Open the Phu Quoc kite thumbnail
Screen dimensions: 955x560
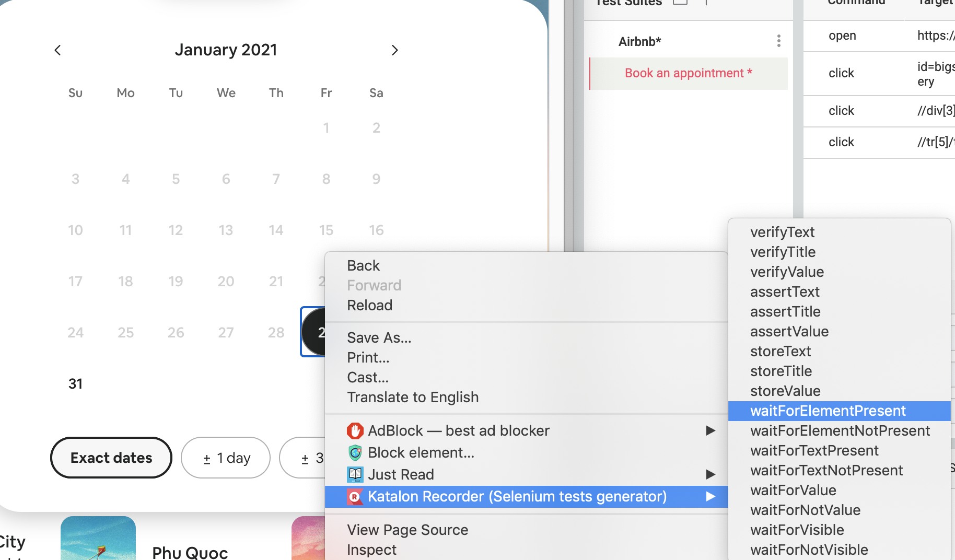tap(98, 538)
